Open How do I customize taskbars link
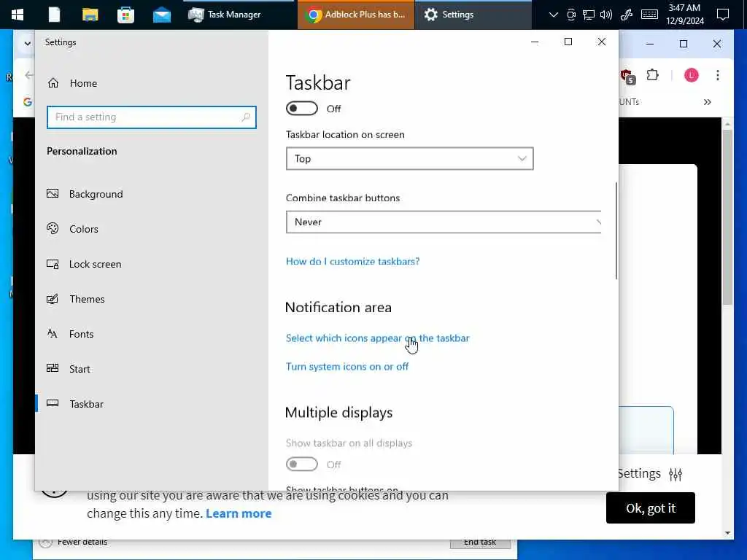The width and height of the screenshot is (747, 560). click(x=352, y=261)
